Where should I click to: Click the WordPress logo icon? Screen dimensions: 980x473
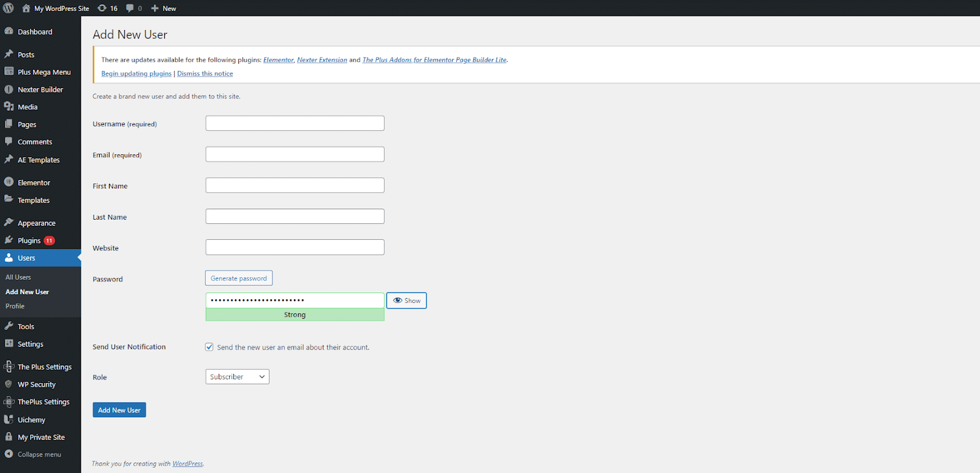pos(9,8)
